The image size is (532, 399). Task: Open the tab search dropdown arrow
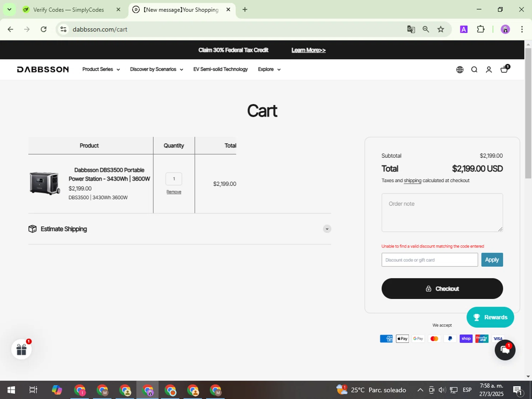point(10,10)
